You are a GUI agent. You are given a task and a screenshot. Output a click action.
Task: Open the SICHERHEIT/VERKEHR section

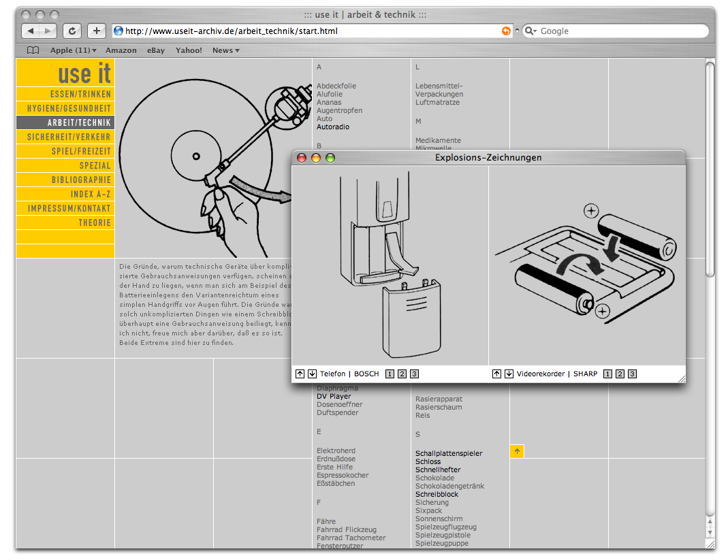pyautogui.click(x=65, y=137)
